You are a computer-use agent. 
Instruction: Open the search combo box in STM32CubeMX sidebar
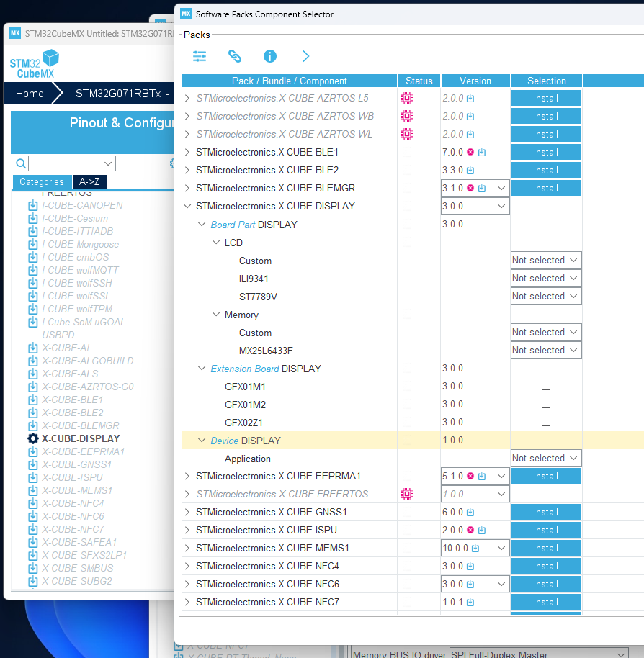72,163
